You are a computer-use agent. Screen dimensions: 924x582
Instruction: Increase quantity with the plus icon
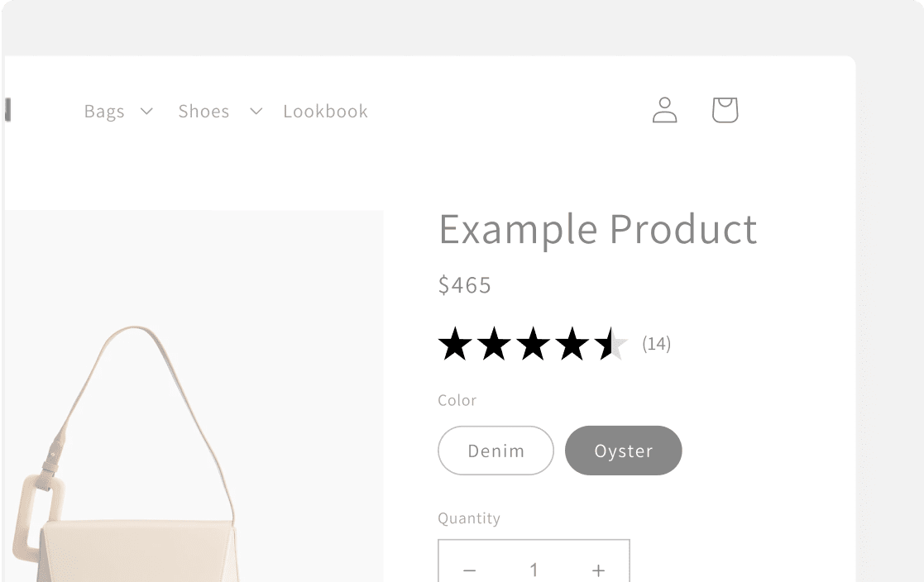[598, 570]
